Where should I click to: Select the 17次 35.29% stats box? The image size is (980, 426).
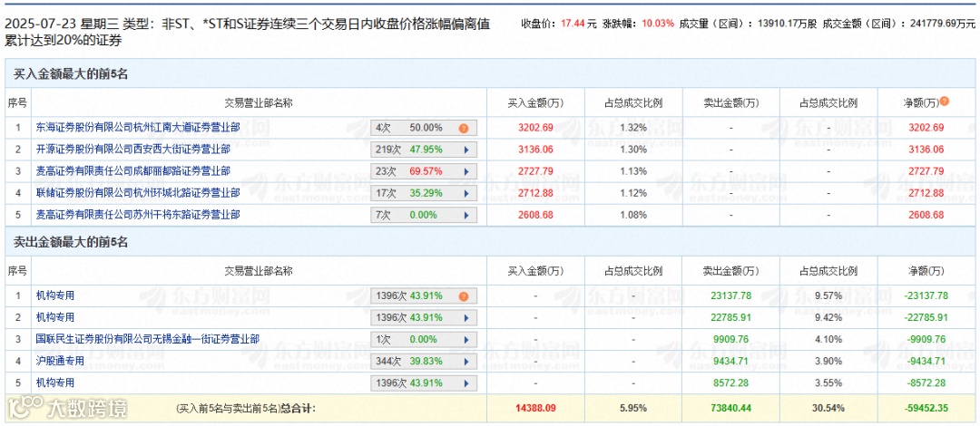(424, 193)
